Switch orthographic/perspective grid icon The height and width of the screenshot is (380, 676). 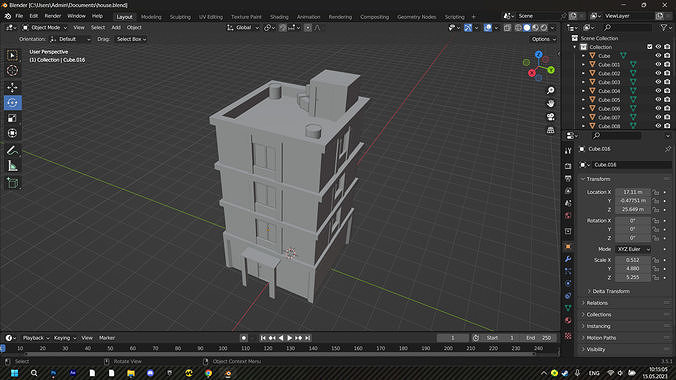551,130
